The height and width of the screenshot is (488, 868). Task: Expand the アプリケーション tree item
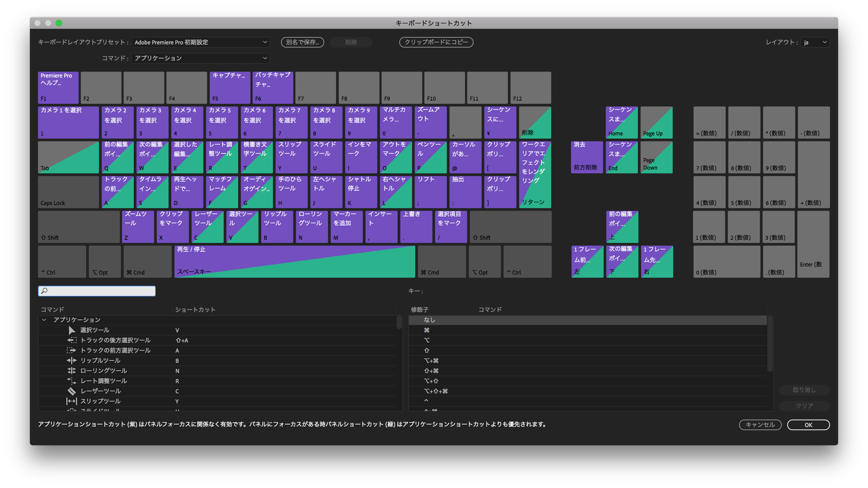(x=45, y=319)
